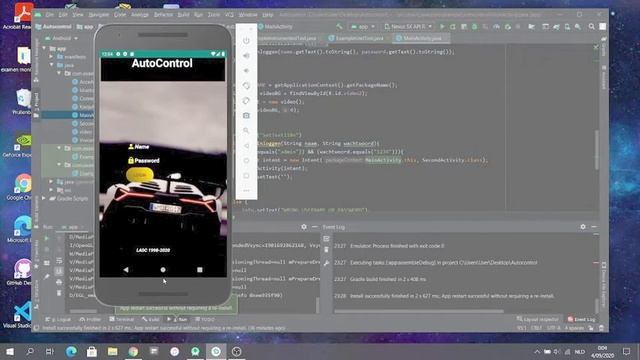The width and height of the screenshot is (640, 360).
Task: Click the editor vertical scrollbar
Action: pos(597,149)
